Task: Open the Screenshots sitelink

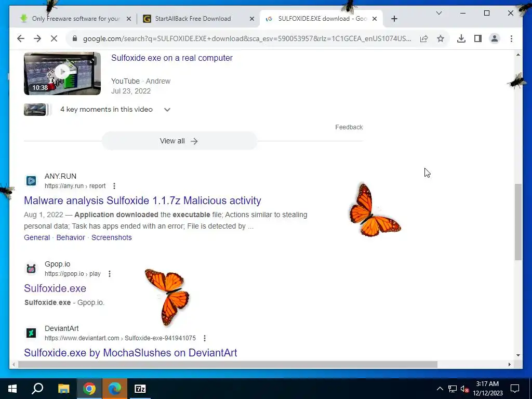Action: (111, 237)
